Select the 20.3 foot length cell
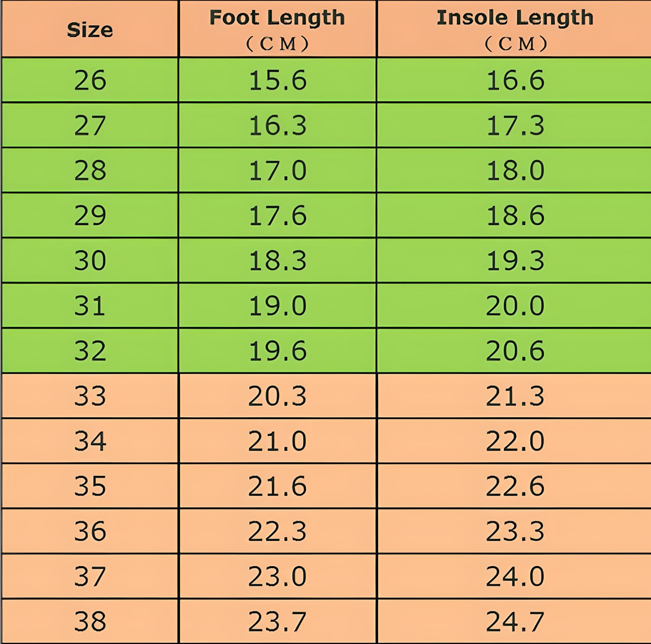 tap(277, 396)
